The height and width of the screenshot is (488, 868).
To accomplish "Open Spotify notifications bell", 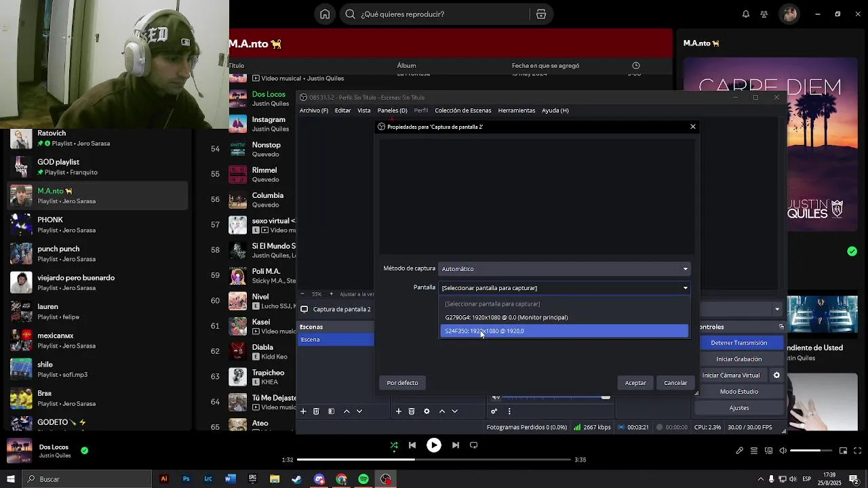I will pos(746,14).
